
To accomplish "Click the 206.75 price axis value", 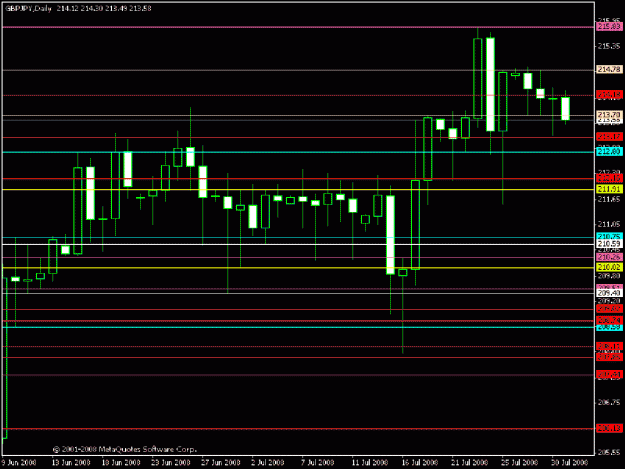I will (609, 402).
